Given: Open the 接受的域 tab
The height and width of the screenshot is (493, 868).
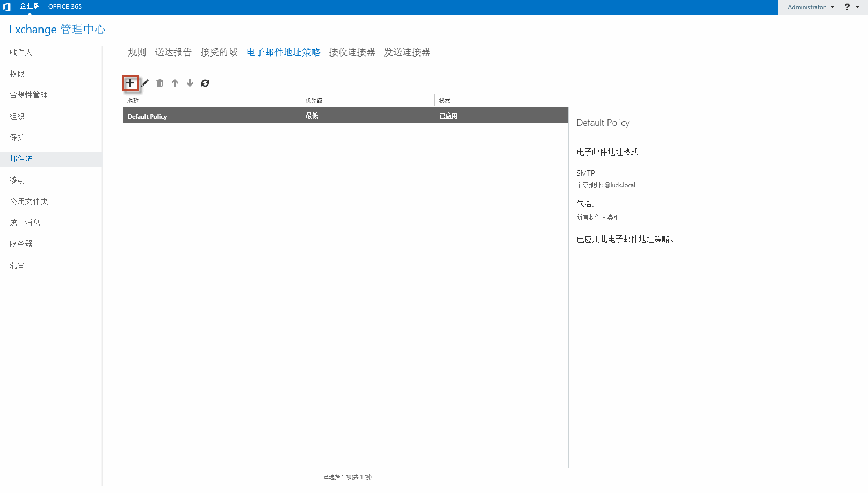Looking at the screenshot, I should point(219,52).
